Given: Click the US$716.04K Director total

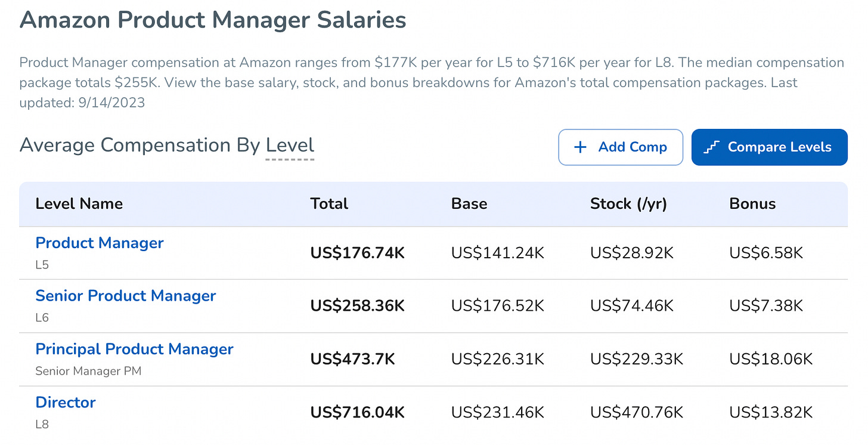Looking at the screenshot, I should 358,412.
